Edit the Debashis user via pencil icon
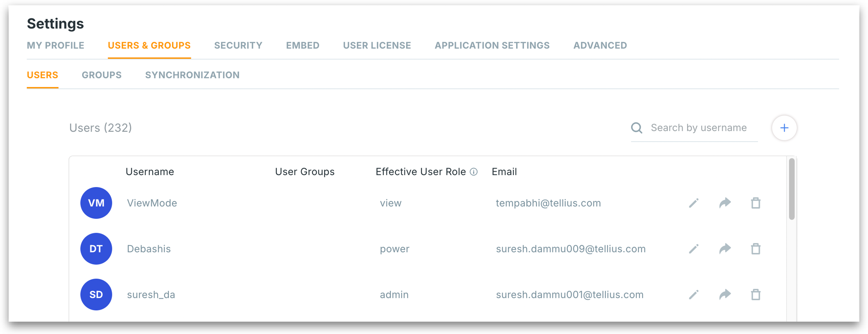 (x=694, y=249)
